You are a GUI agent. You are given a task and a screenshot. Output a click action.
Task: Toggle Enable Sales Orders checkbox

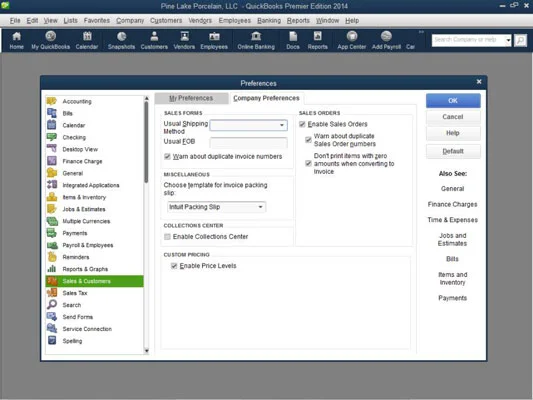(302, 124)
